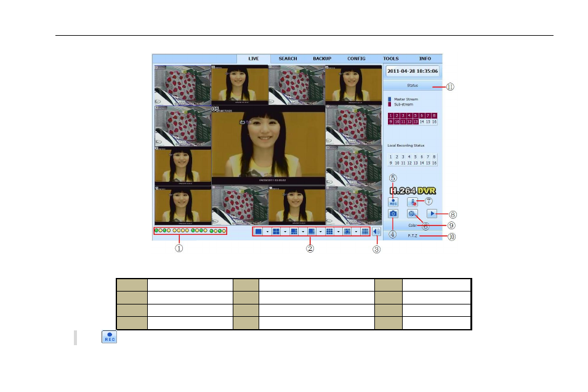Open arrow beside eight-screen layout icon

[x=321, y=232]
